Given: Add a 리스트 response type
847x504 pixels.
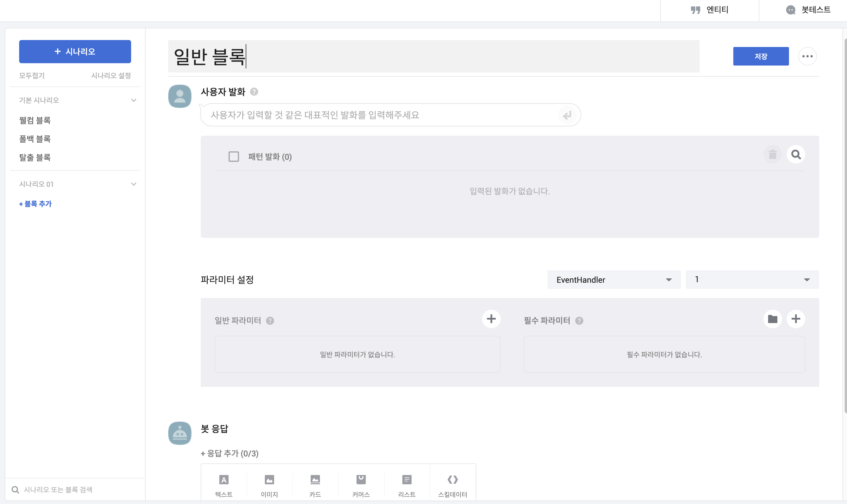Looking at the screenshot, I should [407, 485].
